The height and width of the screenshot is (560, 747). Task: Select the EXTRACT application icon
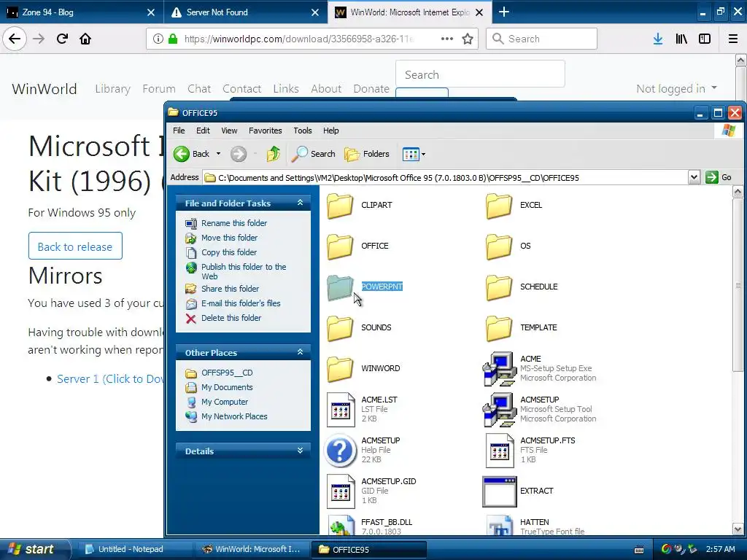(499, 491)
